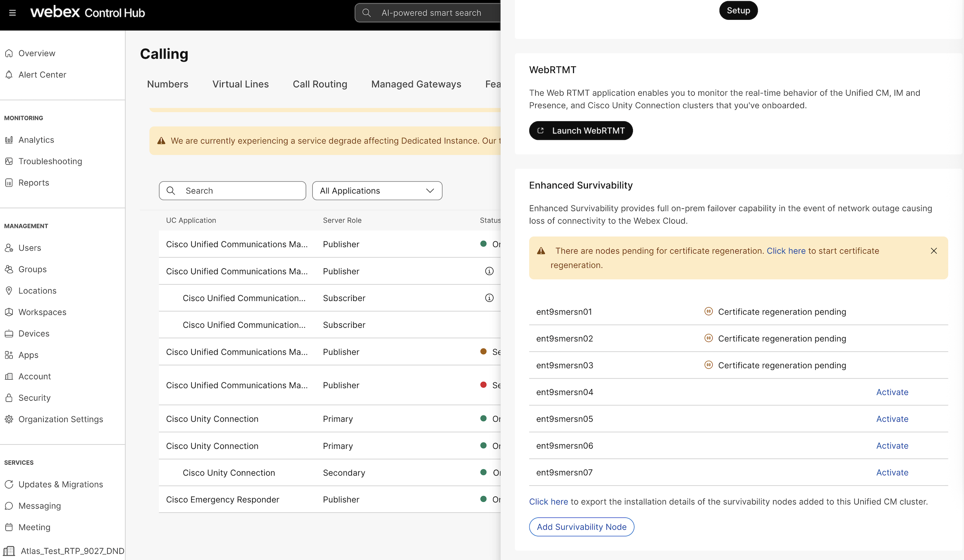Switch to the Call Routing tab
The image size is (964, 560).
[320, 84]
